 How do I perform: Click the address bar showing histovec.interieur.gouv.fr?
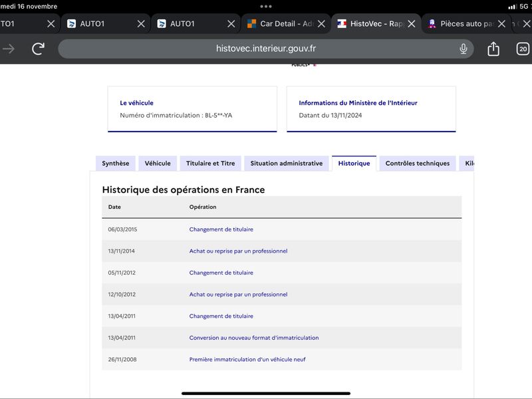point(265,49)
